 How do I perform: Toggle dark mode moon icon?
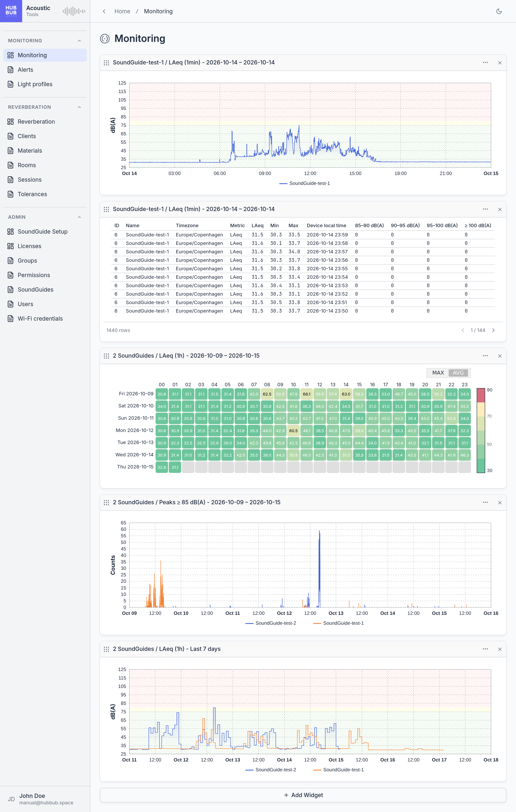point(499,11)
